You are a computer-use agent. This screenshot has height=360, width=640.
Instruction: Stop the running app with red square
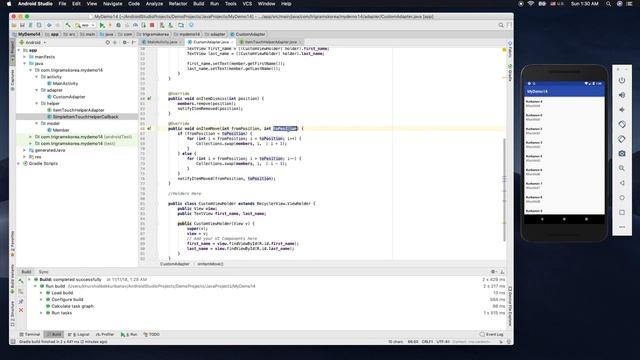pyautogui.click(x=152, y=25)
